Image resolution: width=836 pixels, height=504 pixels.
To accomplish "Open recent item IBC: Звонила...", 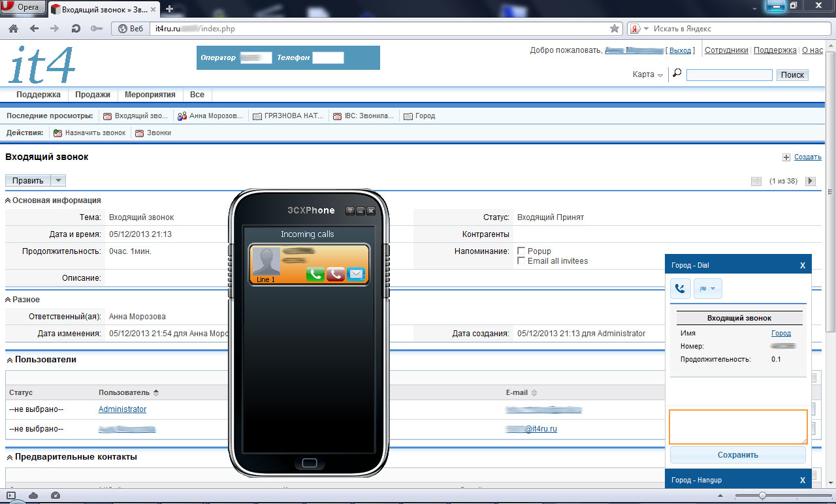I will tap(364, 116).
